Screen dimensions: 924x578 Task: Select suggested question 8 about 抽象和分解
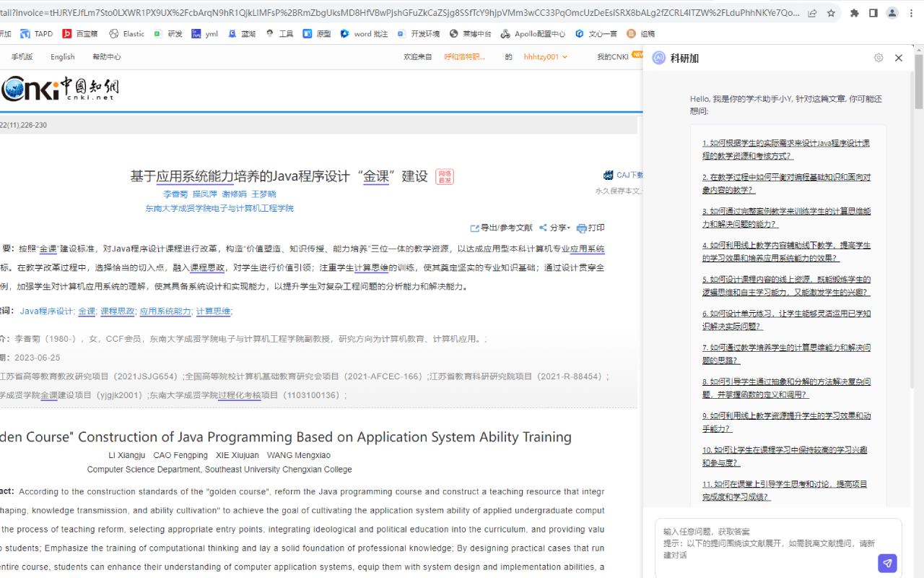click(786, 388)
